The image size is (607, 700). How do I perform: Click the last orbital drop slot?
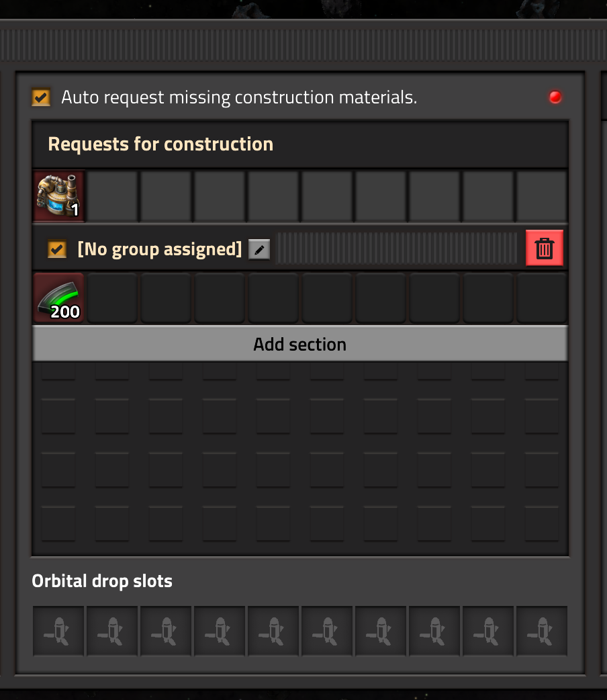point(542,631)
